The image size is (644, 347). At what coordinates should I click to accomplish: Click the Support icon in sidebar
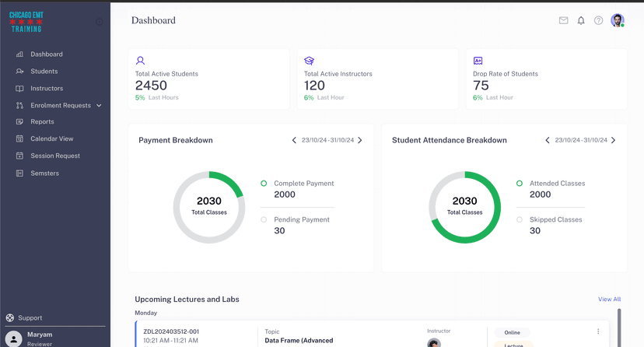click(x=10, y=317)
